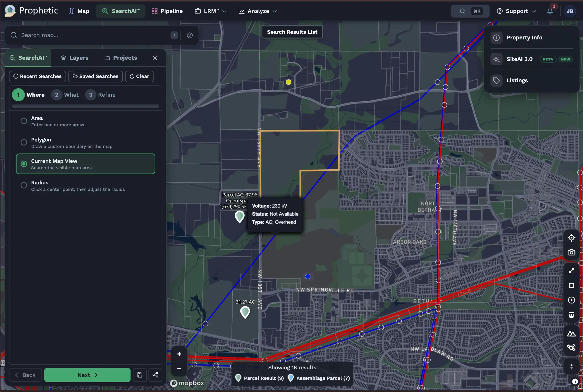Clear the current search
Viewport: 583px width, 392px height.
(139, 76)
